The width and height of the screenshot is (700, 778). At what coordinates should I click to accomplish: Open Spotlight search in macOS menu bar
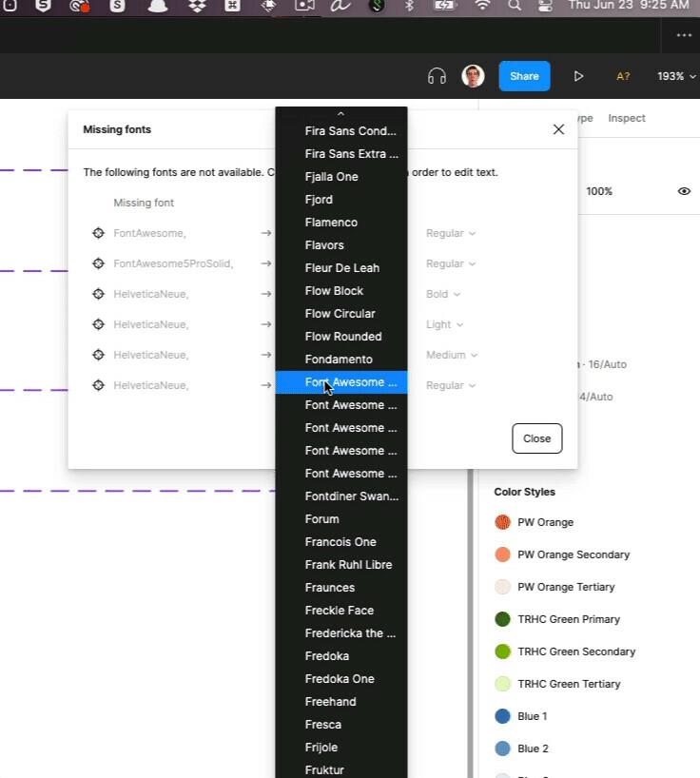[x=515, y=6]
